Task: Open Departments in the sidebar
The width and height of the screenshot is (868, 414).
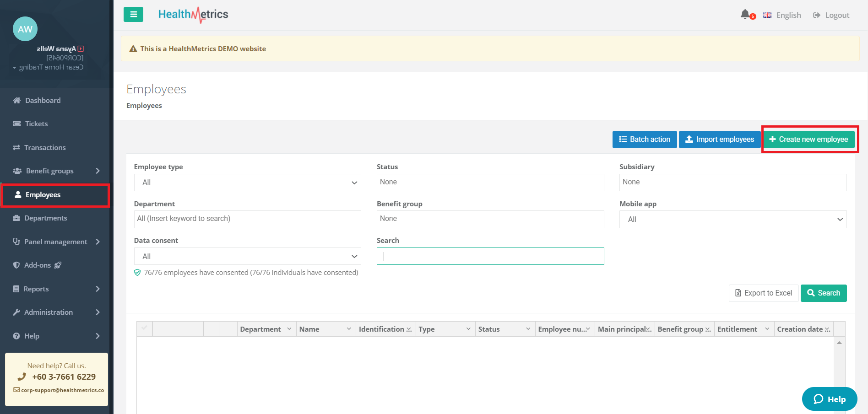Action: coord(45,218)
